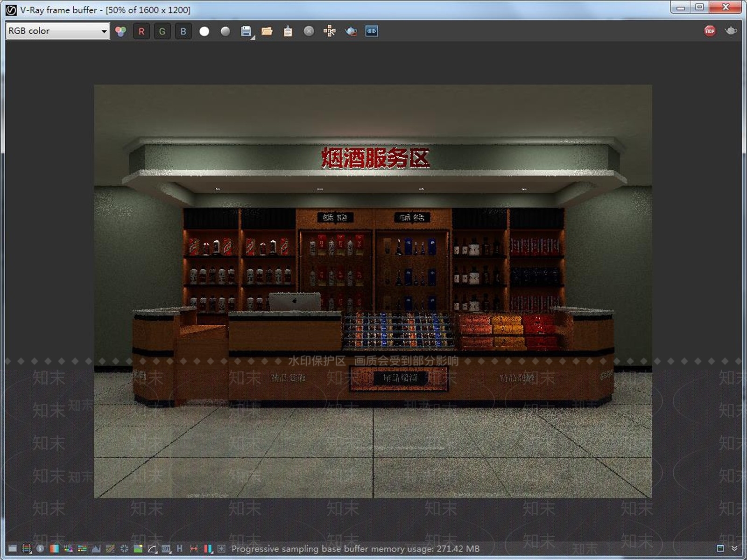Enable monochromatic mode gray circle

pyautogui.click(x=225, y=31)
